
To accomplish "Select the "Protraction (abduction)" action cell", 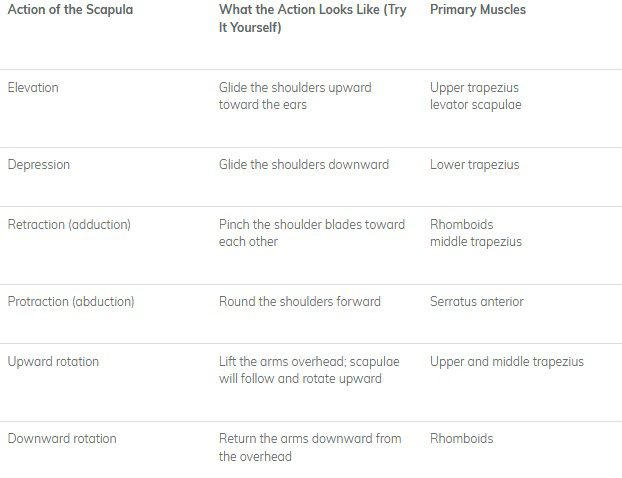I will [x=71, y=302].
